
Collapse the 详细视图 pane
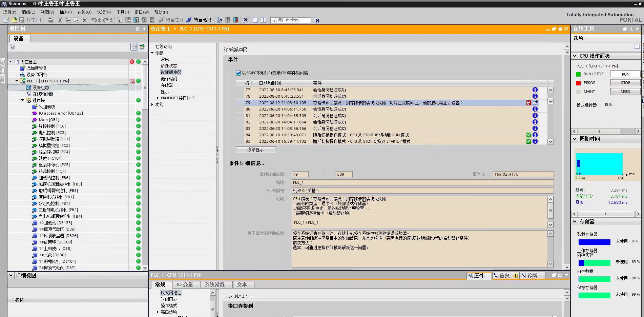pyautogui.click(x=11, y=275)
